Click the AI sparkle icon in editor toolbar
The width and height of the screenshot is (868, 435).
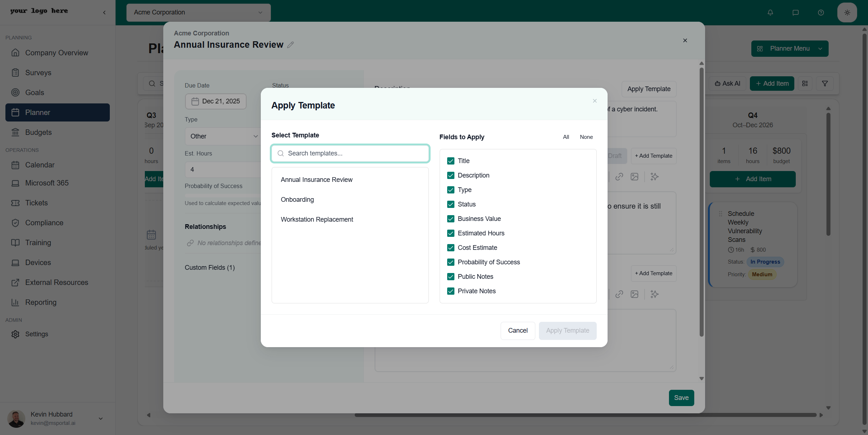(654, 176)
